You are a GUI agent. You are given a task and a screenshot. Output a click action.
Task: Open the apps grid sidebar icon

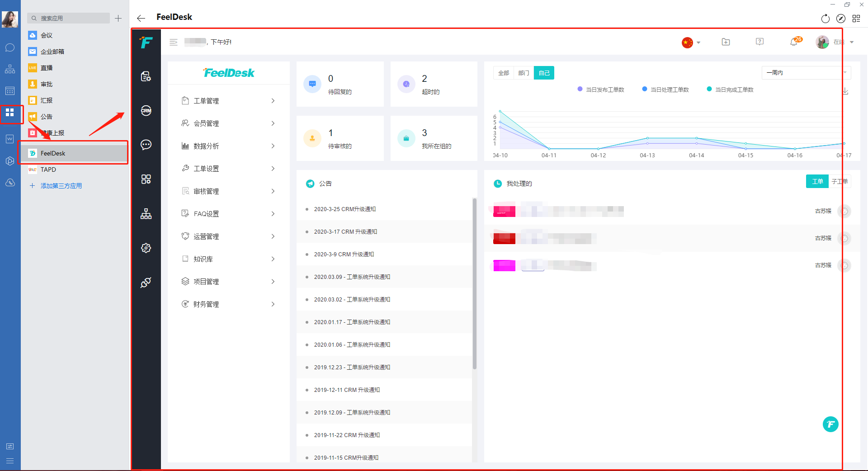pos(146,179)
